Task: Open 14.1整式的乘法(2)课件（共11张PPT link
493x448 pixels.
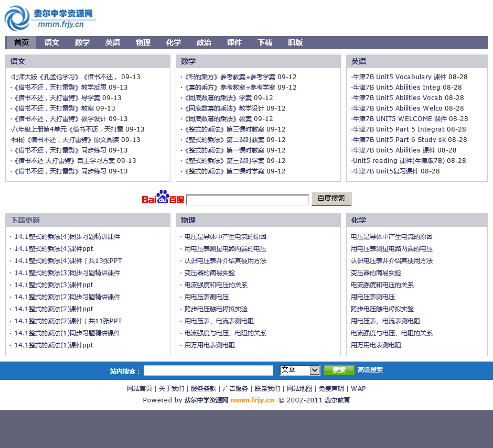Action: 68,321
